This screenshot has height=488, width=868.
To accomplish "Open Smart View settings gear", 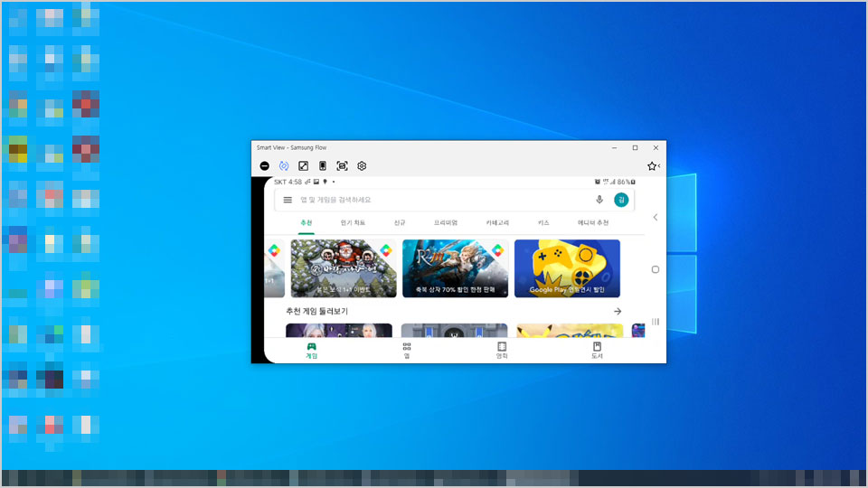I will (362, 166).
